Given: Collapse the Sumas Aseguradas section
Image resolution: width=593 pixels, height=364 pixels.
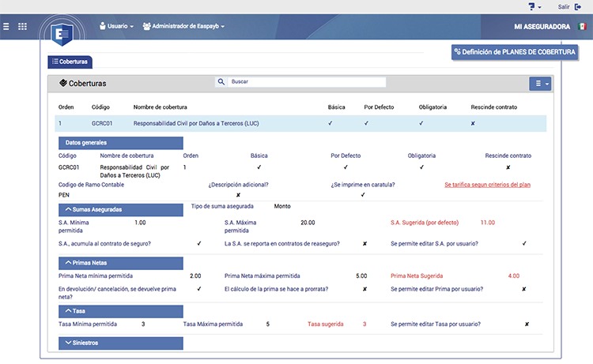Looking at the screenshot, I should (121, 209).
